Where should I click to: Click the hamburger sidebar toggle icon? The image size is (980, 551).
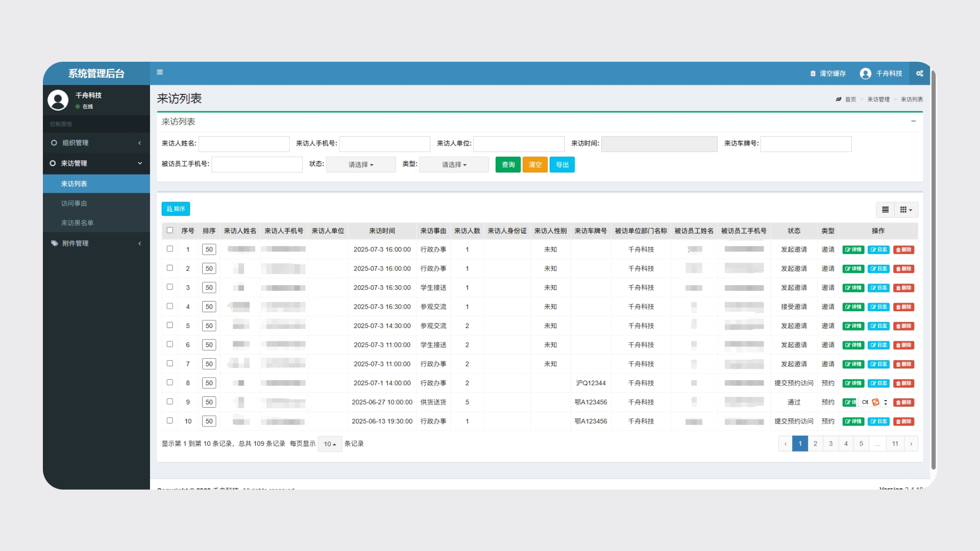point(160,72)
